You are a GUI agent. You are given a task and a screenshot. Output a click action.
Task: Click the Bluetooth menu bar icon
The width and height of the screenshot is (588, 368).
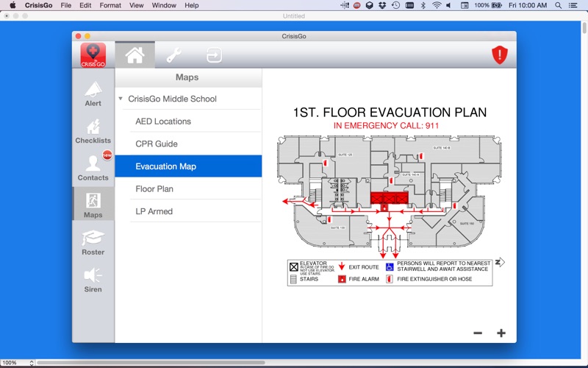[x=423, y=5]
